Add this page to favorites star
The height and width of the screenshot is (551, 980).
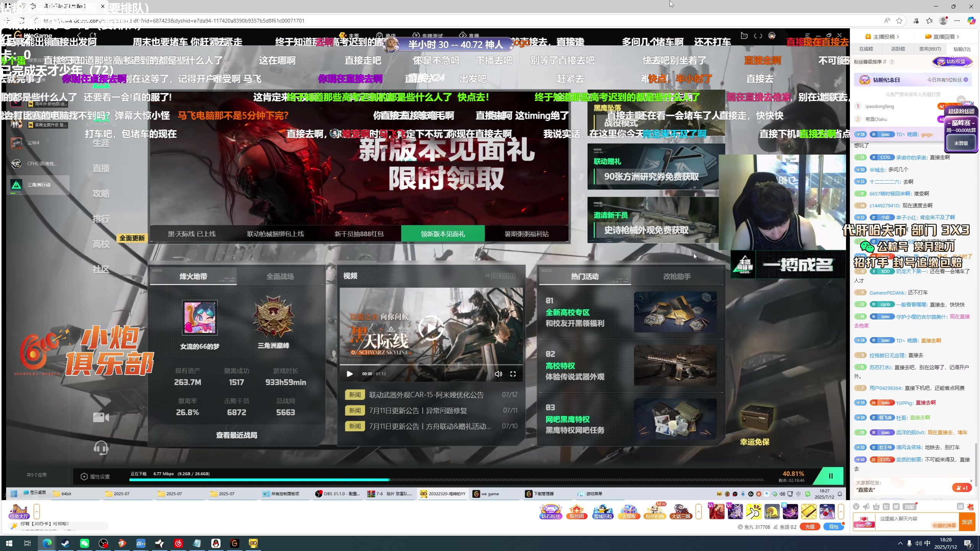pyautogui.click(x=899, y=21)
